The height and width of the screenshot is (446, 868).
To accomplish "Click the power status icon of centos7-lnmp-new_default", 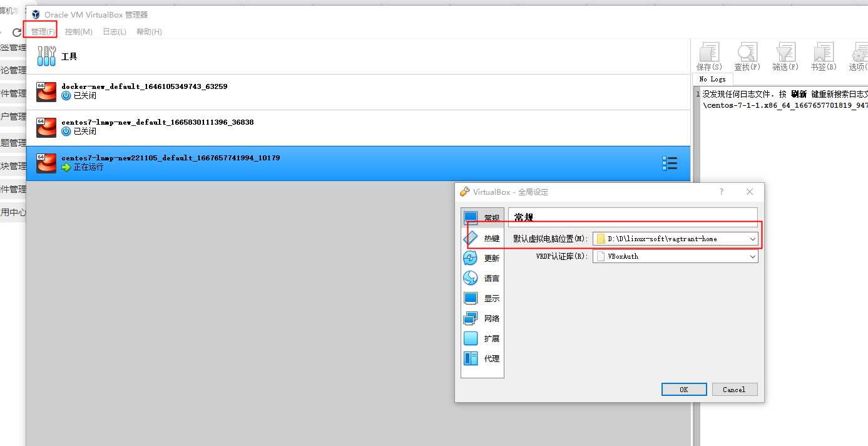I will pyautogui.click(x=66, y=132).
